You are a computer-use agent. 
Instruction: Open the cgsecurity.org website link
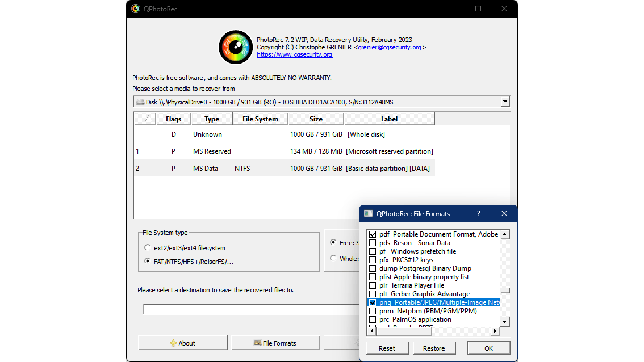coord(294,55)
